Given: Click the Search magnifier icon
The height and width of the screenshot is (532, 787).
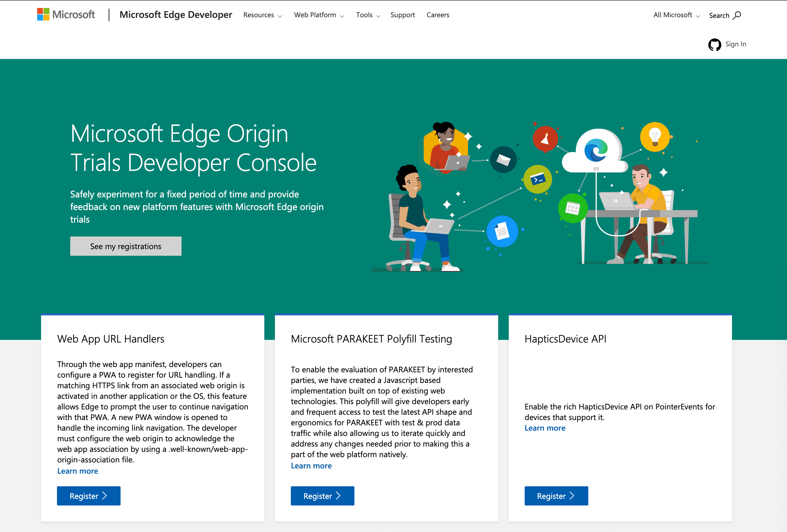Looking at the screenshot, I should (738, 15).
